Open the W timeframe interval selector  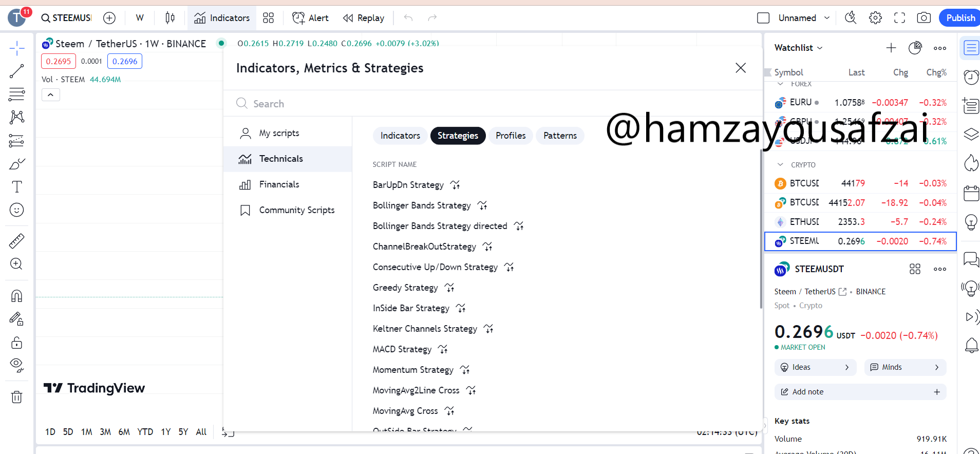click(x=140, y=18)
